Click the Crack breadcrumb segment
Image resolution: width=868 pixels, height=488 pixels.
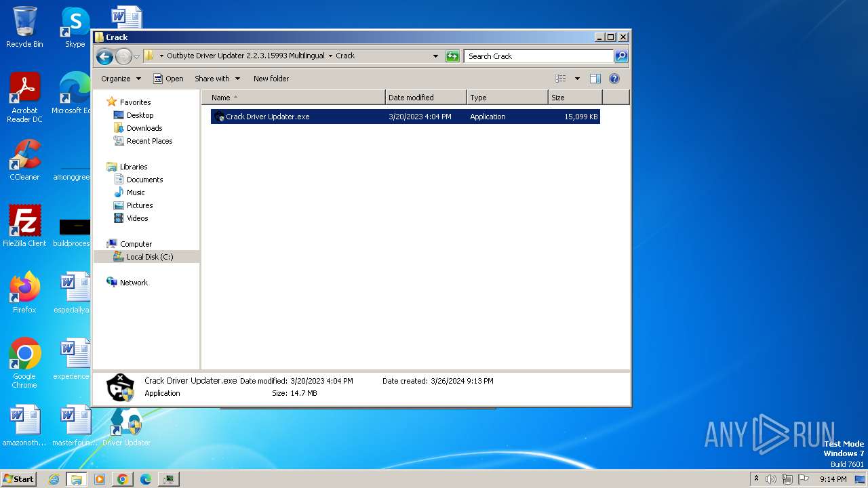coord(345,56)
